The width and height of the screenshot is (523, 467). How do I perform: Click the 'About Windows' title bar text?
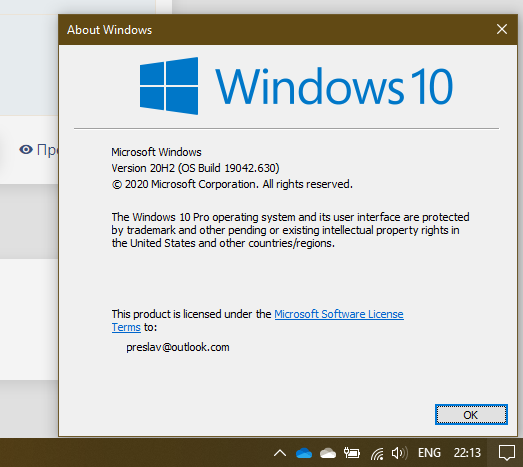109,30
